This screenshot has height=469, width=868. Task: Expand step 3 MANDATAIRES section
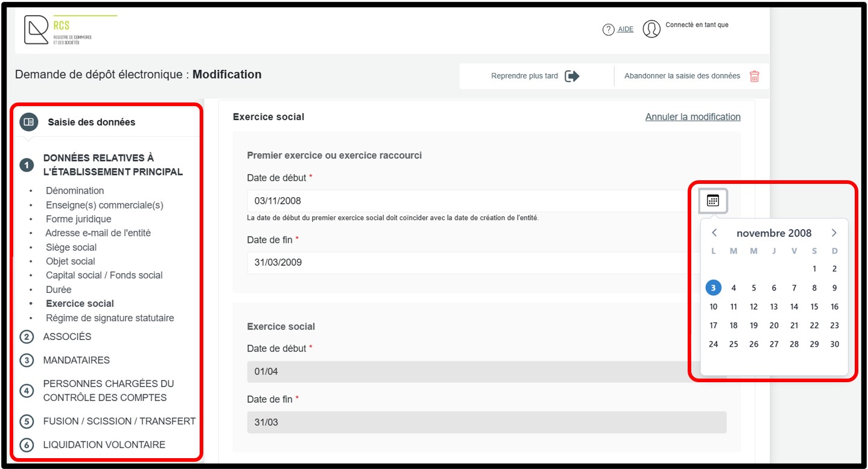(x=76, y=360)
